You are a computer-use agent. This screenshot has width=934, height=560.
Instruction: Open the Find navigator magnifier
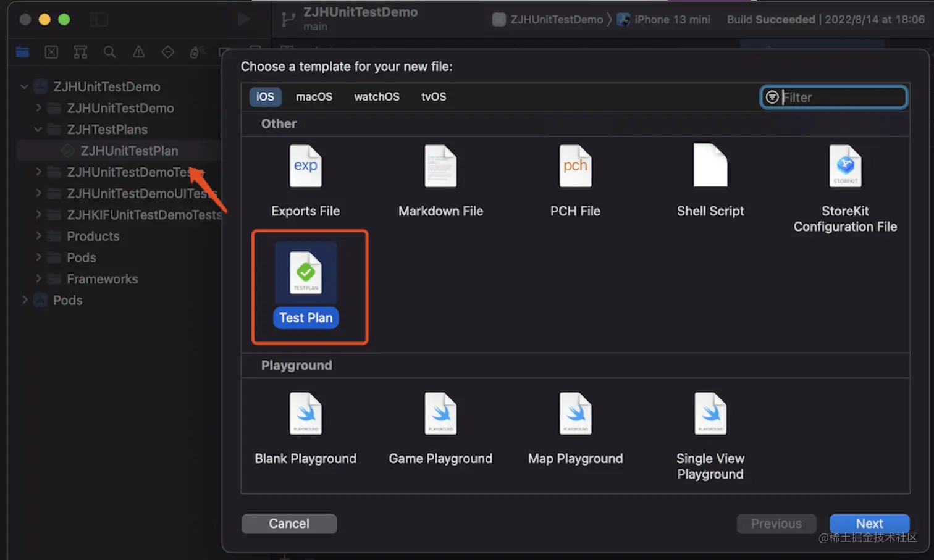(109, 52)
